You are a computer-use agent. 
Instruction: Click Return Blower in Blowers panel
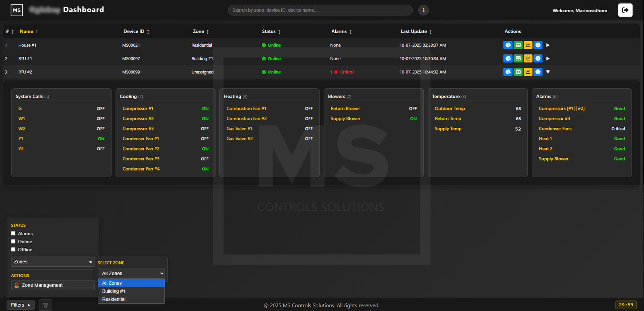coord(345,108)
